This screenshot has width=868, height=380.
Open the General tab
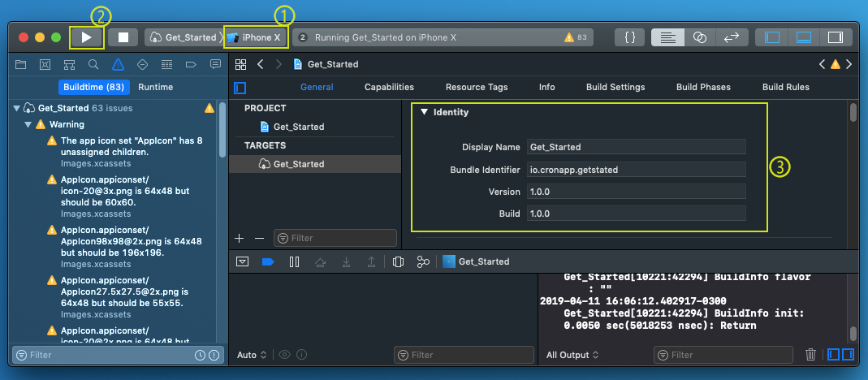pyautogui.click(x=317, y=87)
